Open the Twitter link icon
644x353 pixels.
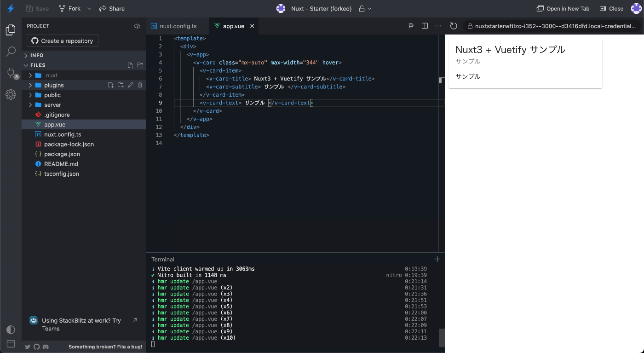pos(28,347)
